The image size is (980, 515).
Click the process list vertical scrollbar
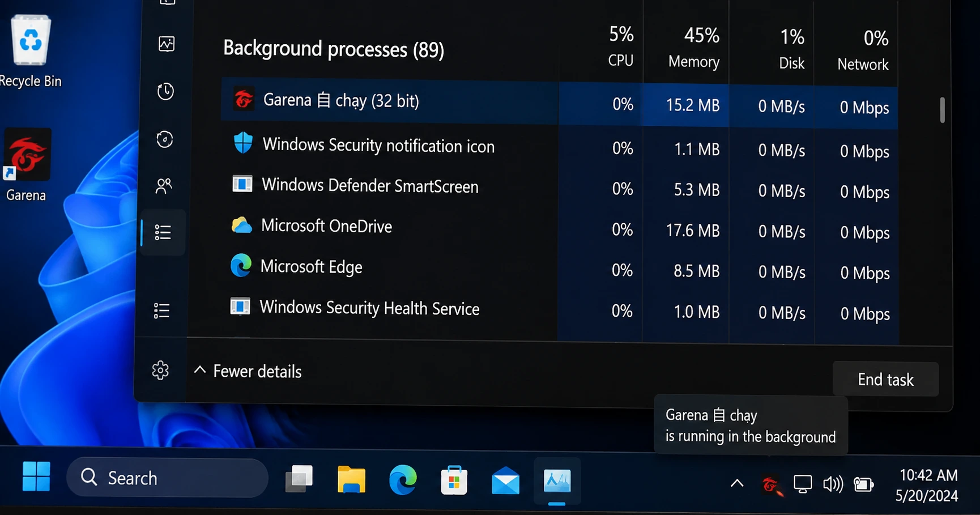pos(942,110)
